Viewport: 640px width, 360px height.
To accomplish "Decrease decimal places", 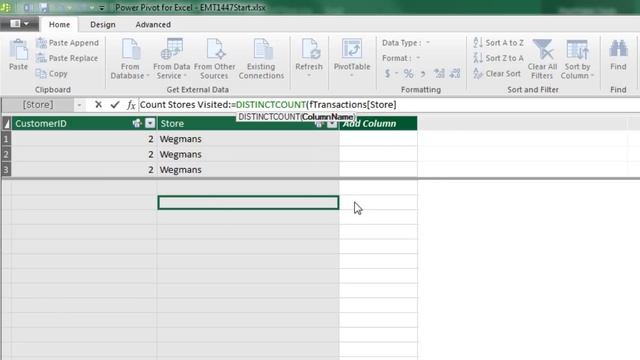I will pyautogui.click(x=454, y=74).
